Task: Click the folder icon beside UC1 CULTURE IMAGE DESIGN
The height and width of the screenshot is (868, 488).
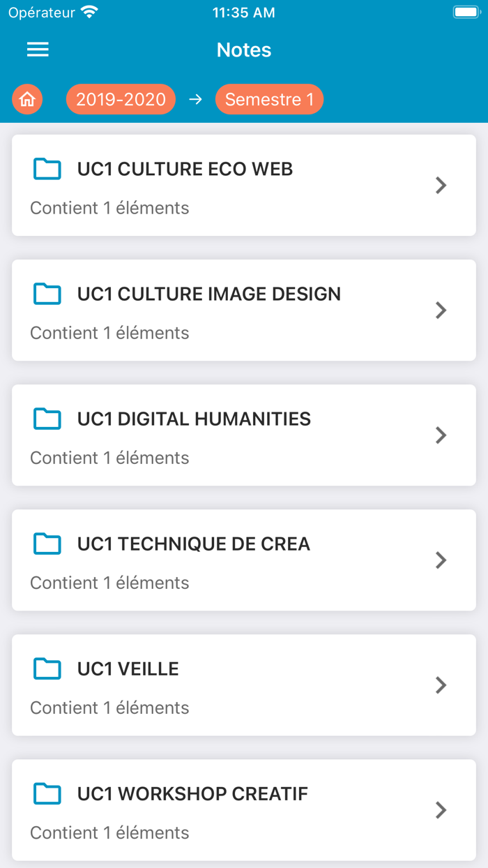Action: pos(47,294)
